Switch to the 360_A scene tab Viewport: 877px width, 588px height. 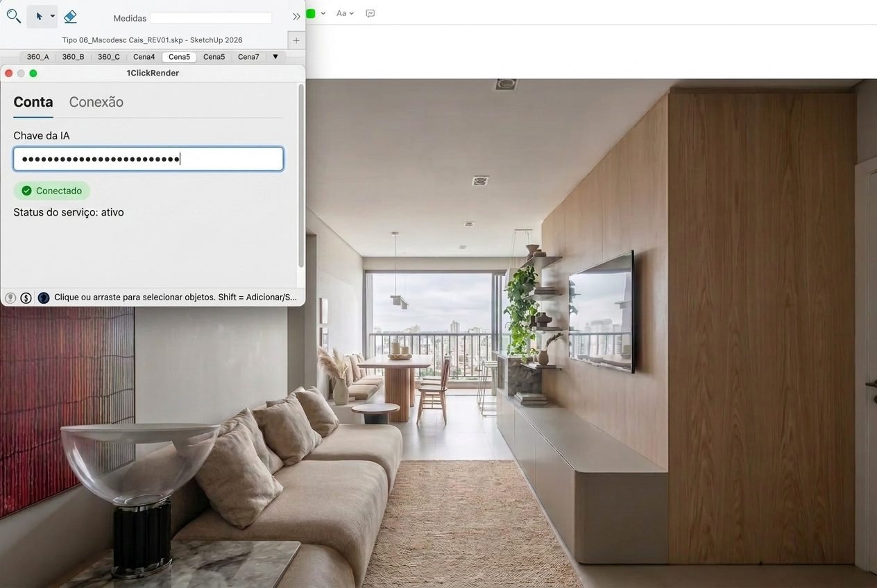[x=37, y=57]
